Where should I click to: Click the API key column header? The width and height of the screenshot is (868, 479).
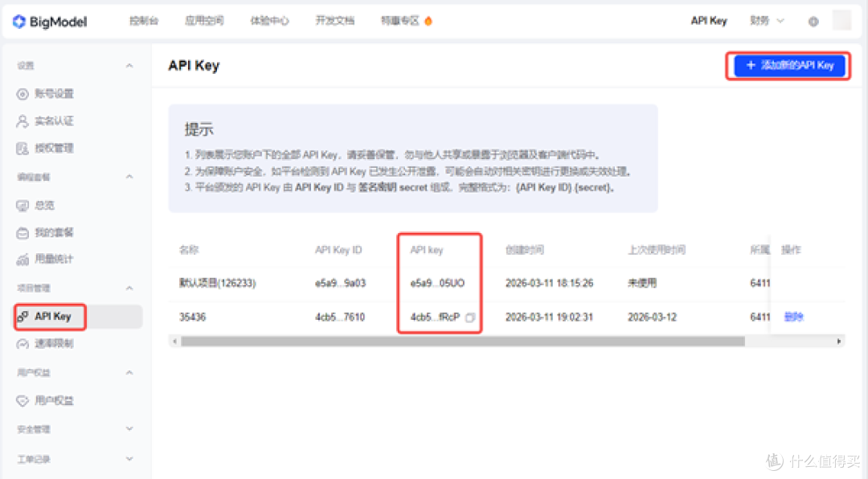(x=427, y=250)
